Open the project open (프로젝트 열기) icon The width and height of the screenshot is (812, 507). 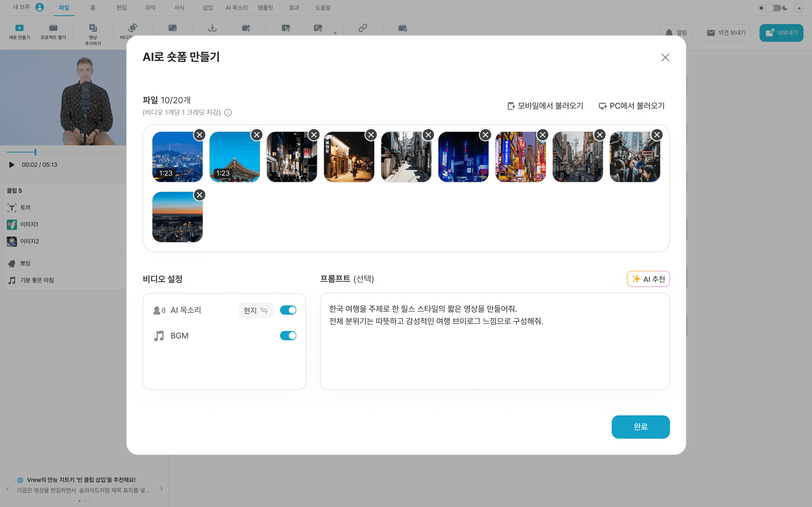tap(53, 28)
